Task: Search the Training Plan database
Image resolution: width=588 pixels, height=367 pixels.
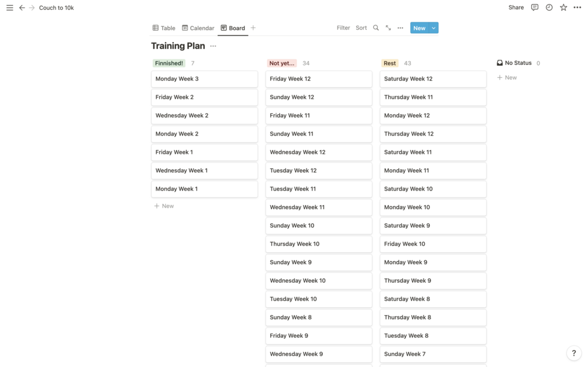Action: click(x=376, y=28)
